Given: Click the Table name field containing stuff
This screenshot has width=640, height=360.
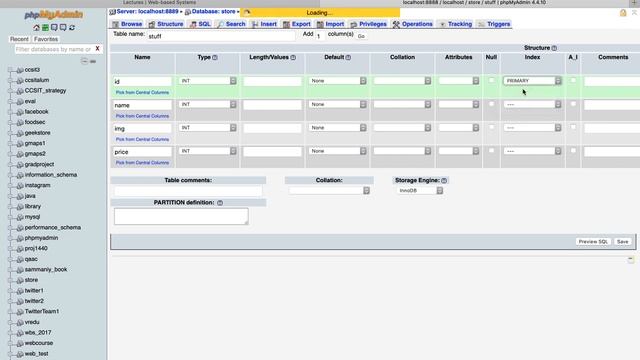Looking at the screenshot, I should [x=221, y=36].
